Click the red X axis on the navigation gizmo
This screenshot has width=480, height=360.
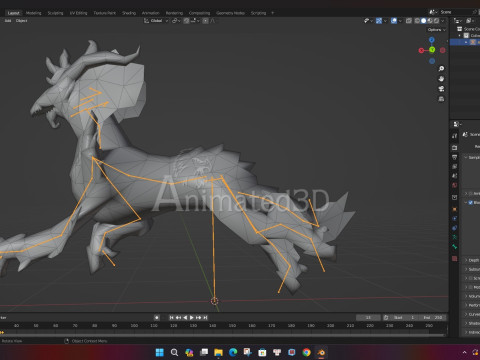pos(421,50)
